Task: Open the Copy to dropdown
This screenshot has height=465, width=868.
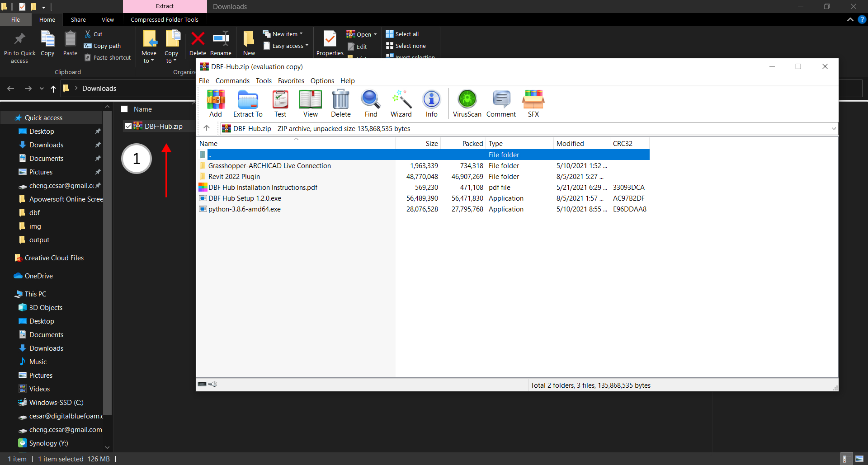Action: pos(171,61)
